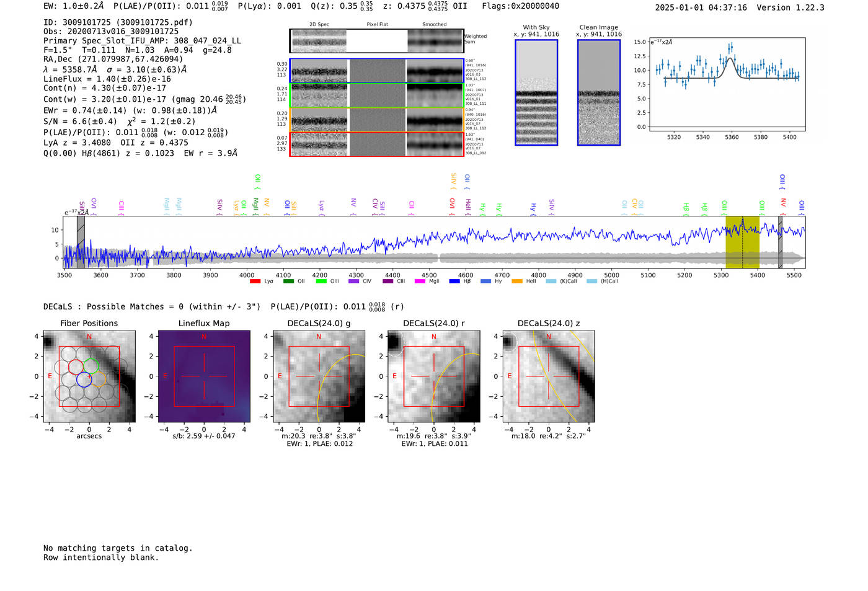Click the orange HeII legend swatch

517,282
